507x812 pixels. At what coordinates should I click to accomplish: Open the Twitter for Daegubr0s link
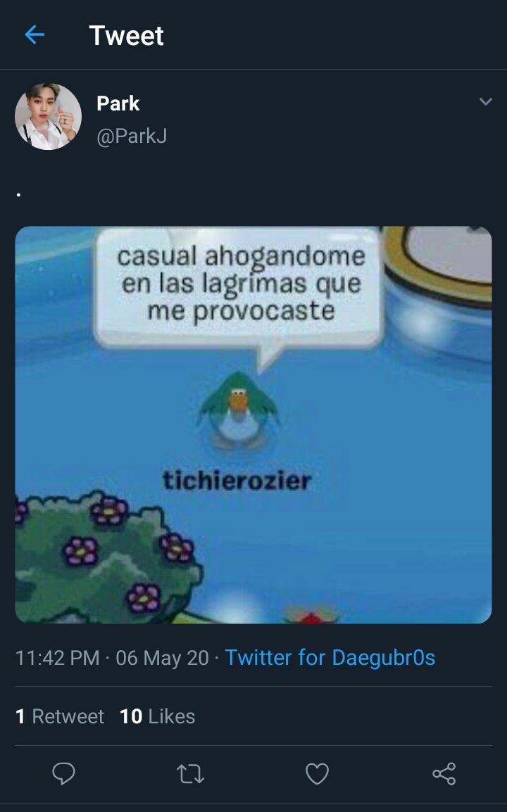coord(330,658)
